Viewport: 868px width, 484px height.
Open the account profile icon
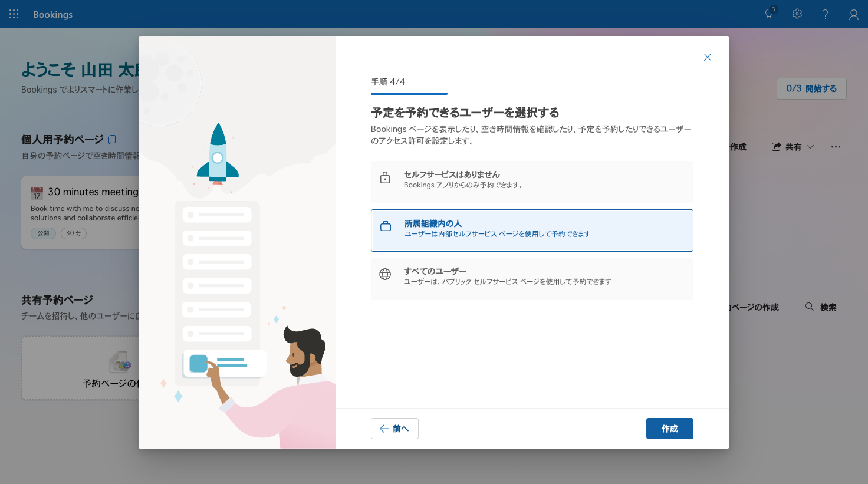click(x=853, y=14)
